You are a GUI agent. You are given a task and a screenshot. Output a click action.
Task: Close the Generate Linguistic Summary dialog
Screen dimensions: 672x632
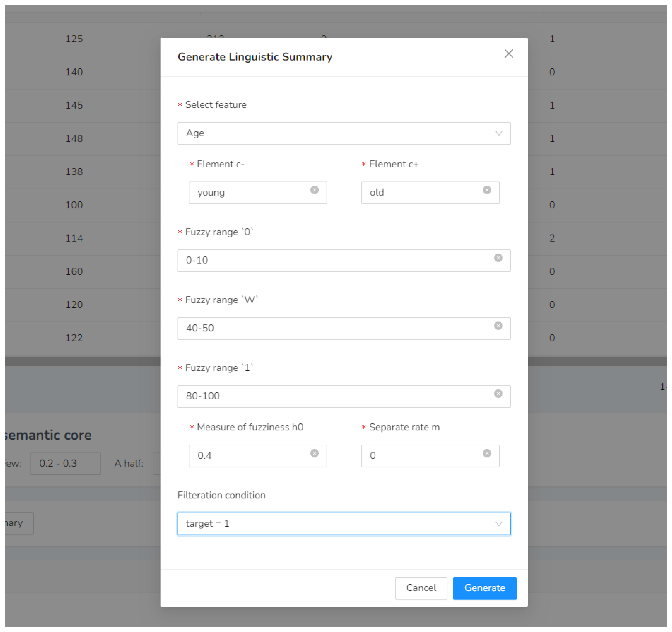[x=509, y=54]
